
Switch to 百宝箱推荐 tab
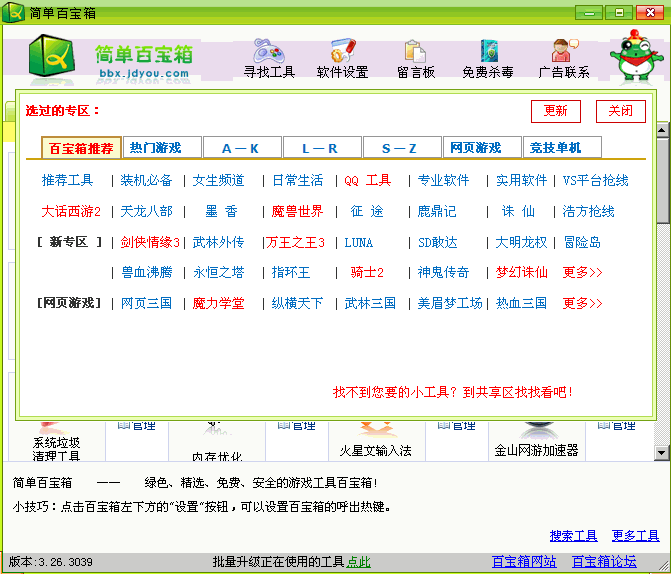click(x=81, y=148)
